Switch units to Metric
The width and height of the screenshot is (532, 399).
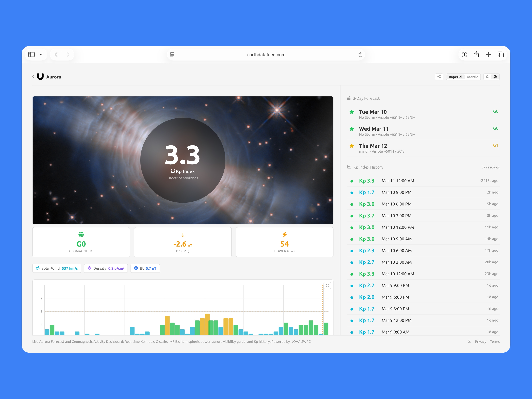(472, 77)
